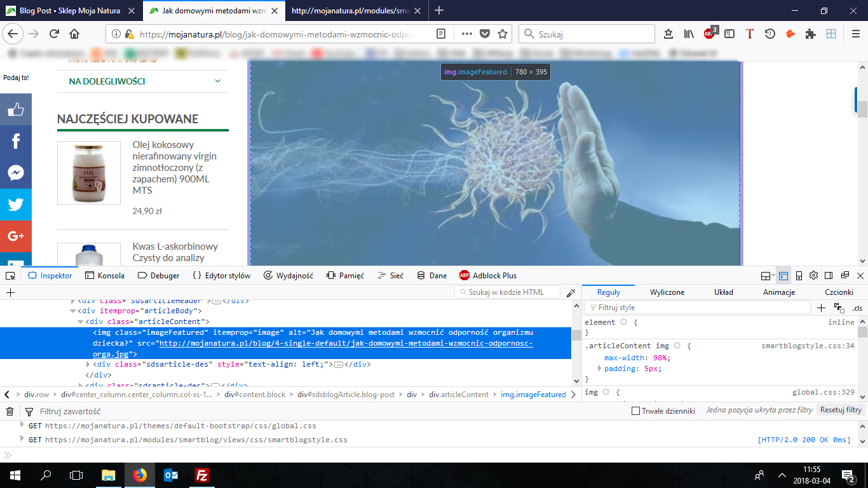Toggle the .cls class panel
Image resolution: width=868 pixels, height=488 pixels.
(x=857, y=308)
